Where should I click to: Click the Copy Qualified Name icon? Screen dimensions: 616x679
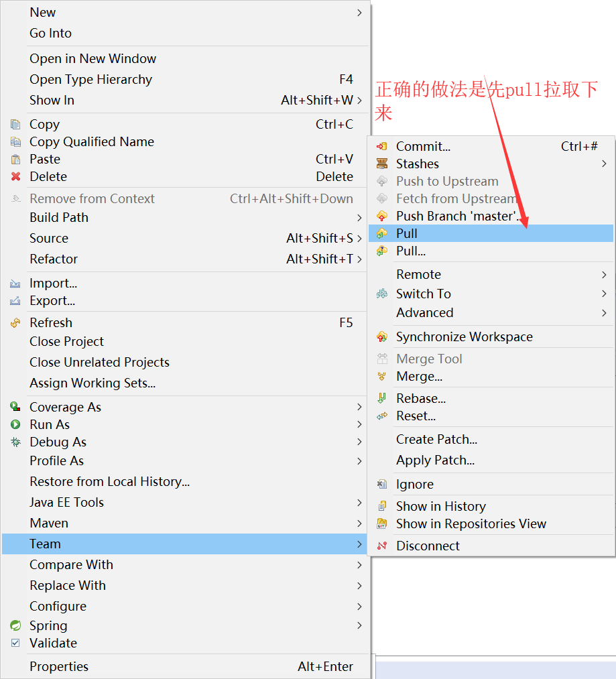click(x=15, y=141)
